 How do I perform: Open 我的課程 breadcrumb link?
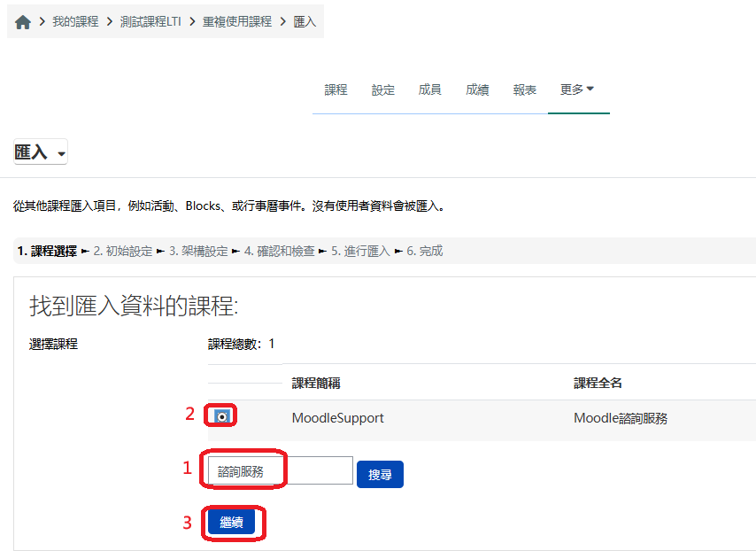(75, 22)
